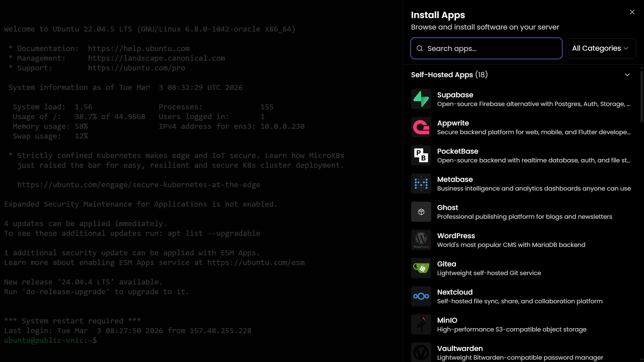Click description 'High-performance S3-compatible object storage'
The height and width of the screenshot is (362, 644).
(x=512, y=329)
